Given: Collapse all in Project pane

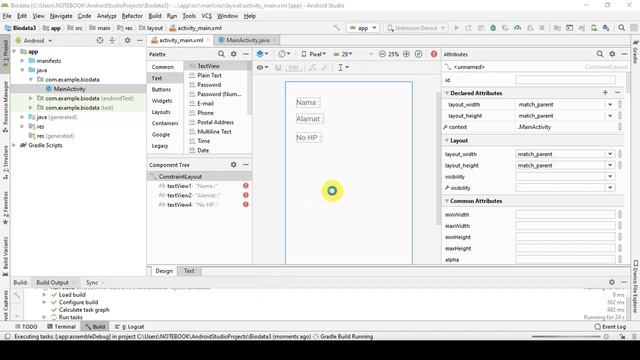Looking at the screenshot, I should click(x=112, y=40).
